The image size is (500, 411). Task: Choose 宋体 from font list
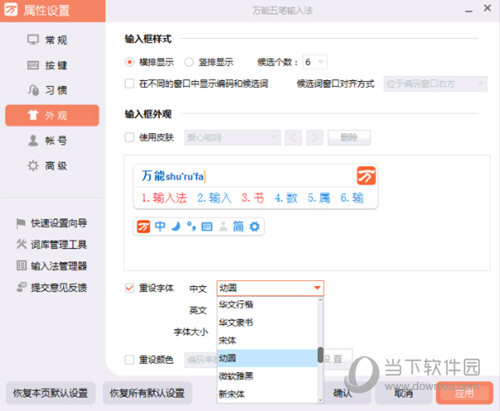(x=268, y=340)
